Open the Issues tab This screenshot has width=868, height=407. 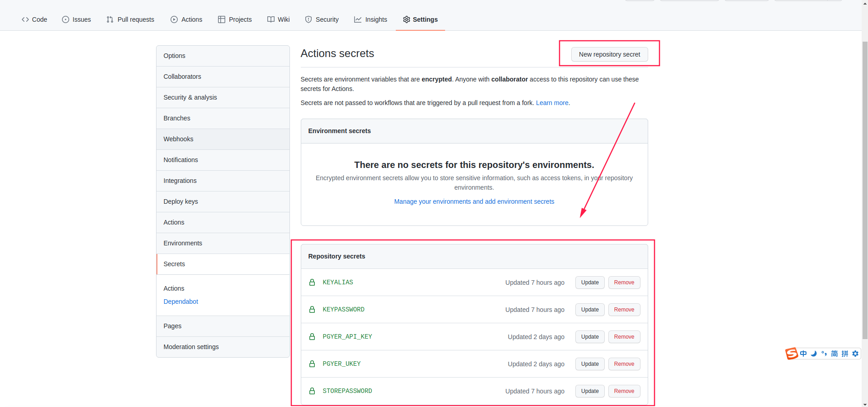[x=76, y=19]
